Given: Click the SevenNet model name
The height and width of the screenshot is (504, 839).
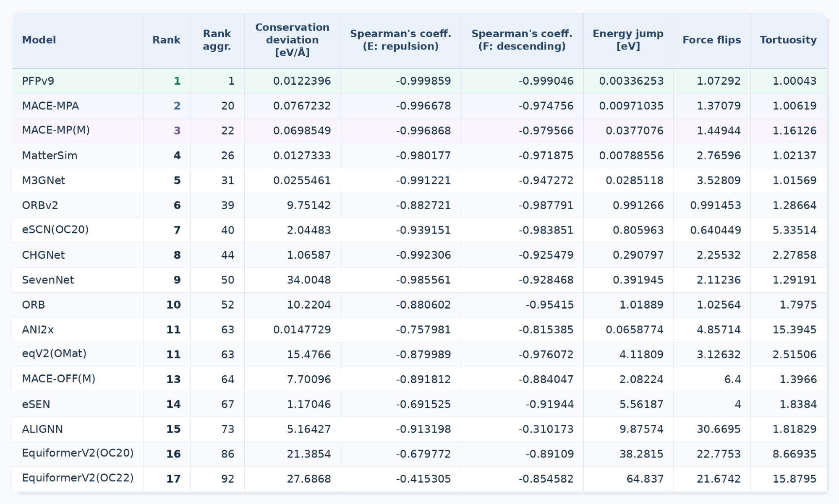Looking at the screenshot, I should [48, 280].
